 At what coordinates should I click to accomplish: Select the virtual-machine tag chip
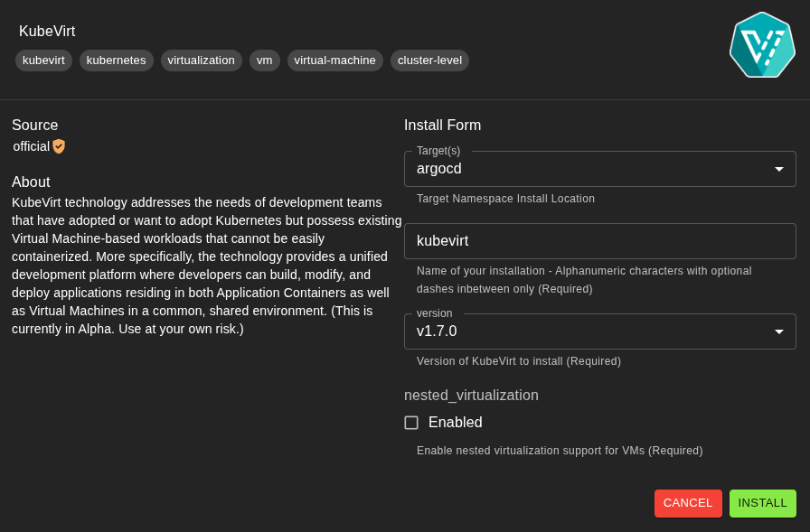(x=334, y=61)
